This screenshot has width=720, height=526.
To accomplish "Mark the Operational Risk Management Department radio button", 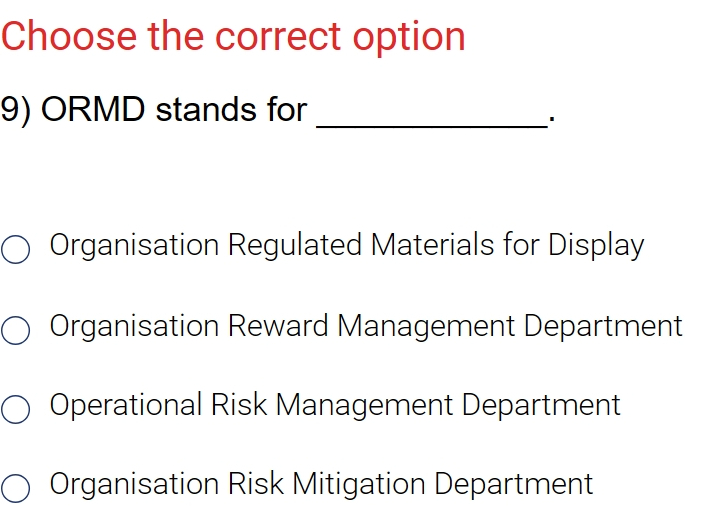I will tap(16, 409).
